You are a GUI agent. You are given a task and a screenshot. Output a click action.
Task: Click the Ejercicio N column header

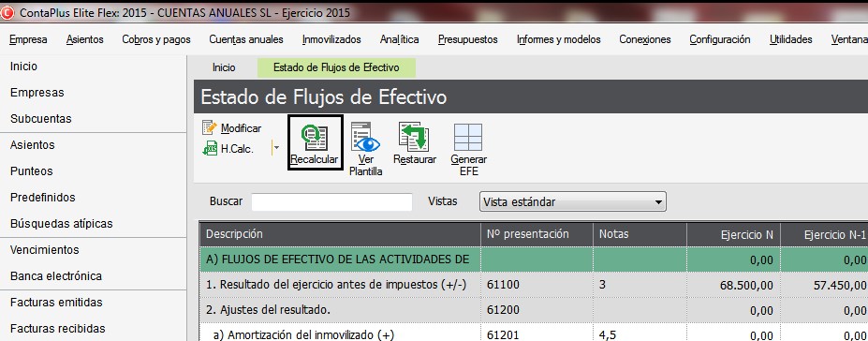click(x=733, y=234)
